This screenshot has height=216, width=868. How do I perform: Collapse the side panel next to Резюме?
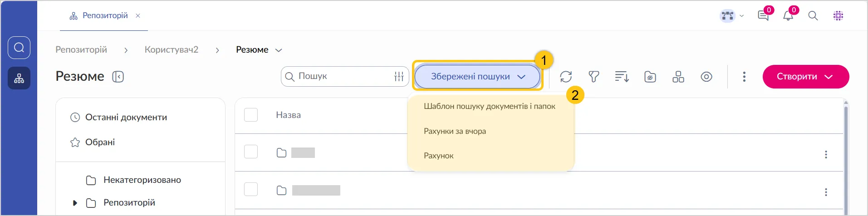118,77
